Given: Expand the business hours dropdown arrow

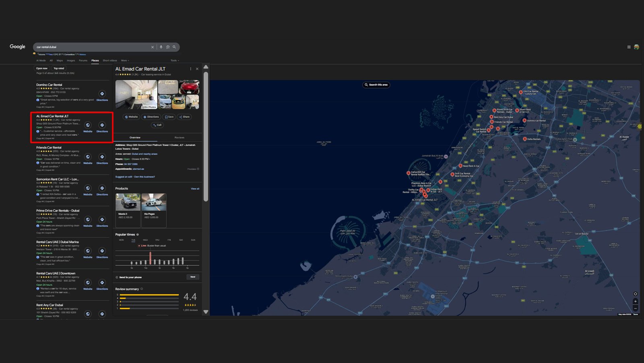Looking at the screenshot, I should click(150, 159).
